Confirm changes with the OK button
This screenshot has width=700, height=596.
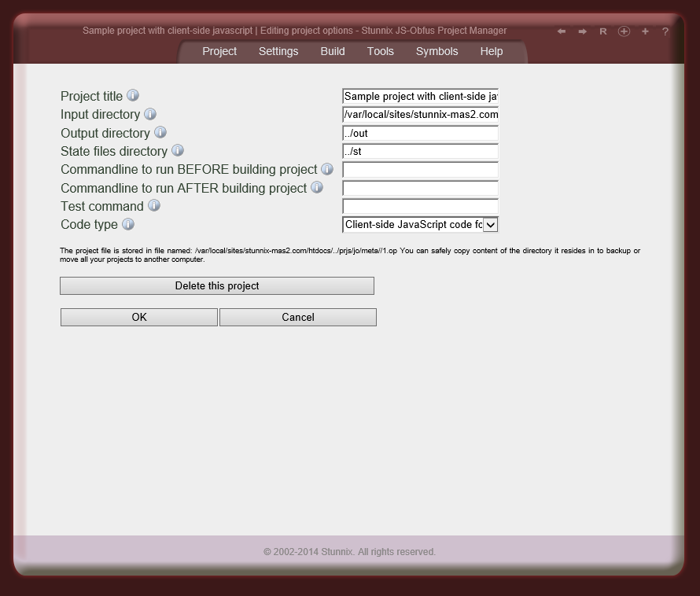(138, 317)
